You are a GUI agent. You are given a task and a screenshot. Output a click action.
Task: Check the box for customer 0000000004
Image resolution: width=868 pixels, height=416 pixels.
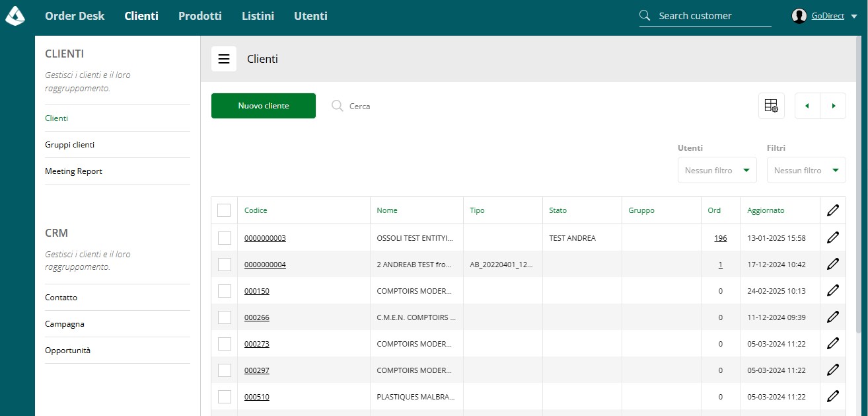[224, 265]
